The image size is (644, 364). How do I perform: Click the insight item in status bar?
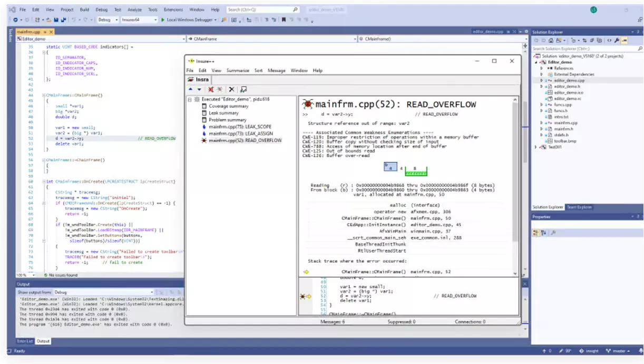[589, 351]
